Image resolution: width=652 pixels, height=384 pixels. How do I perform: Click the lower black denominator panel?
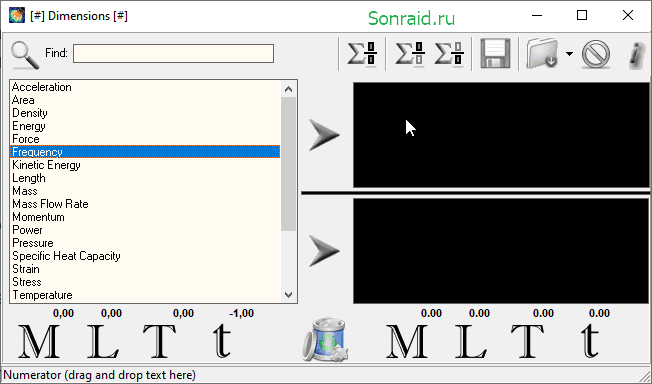501,251
